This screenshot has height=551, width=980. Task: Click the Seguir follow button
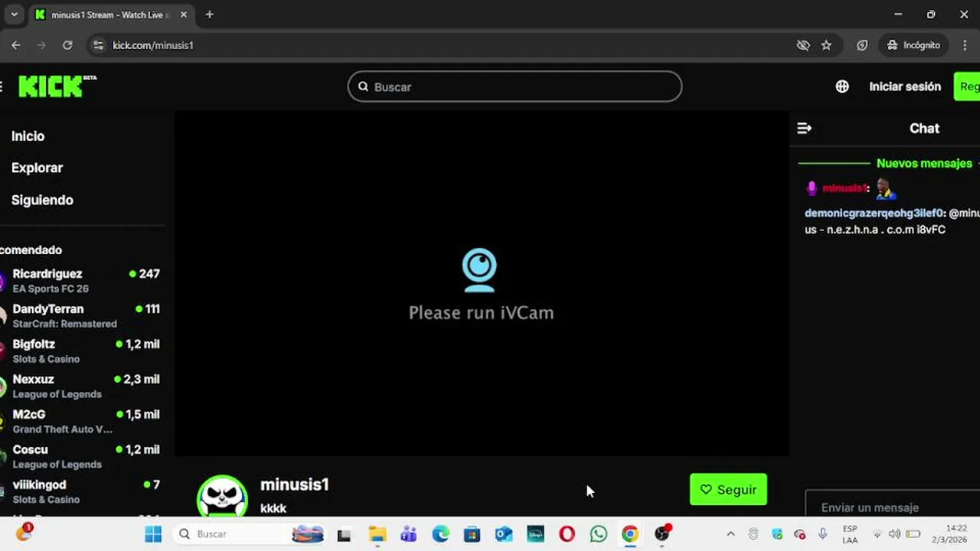pos(728,490)
